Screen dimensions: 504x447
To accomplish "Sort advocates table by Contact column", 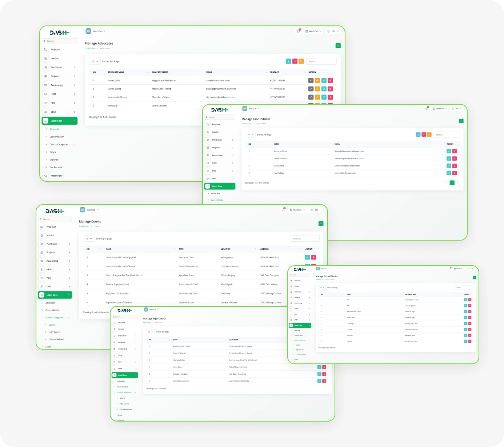I will (274, 72).
